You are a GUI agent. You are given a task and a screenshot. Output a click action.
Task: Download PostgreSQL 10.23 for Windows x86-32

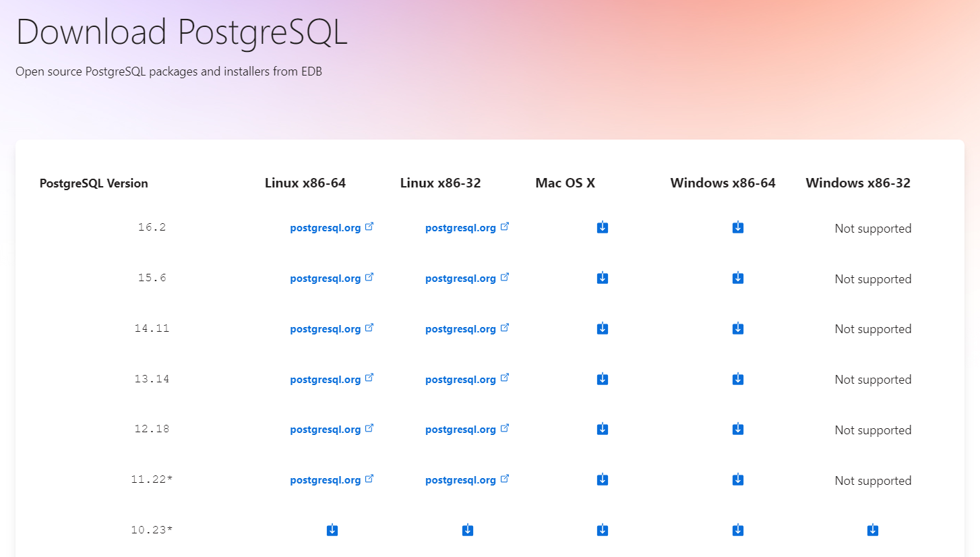tap(873, 530)
